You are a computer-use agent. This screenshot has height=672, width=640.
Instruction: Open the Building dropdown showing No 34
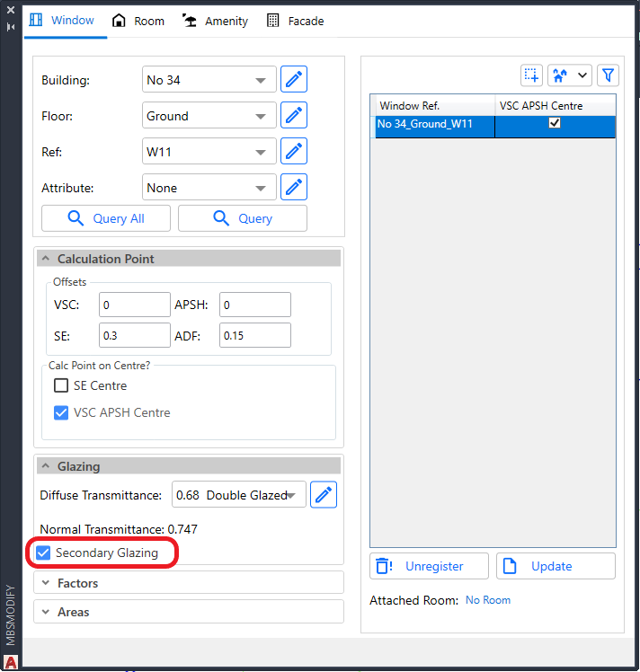point(209,80)
